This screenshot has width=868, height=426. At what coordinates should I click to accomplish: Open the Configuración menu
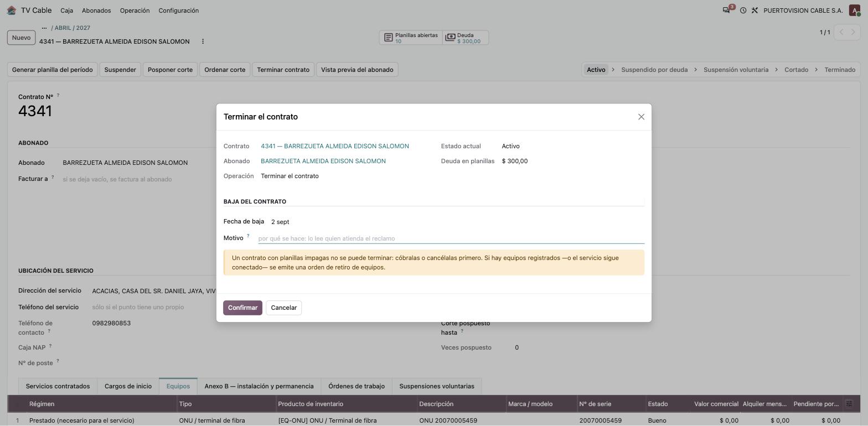178,11
